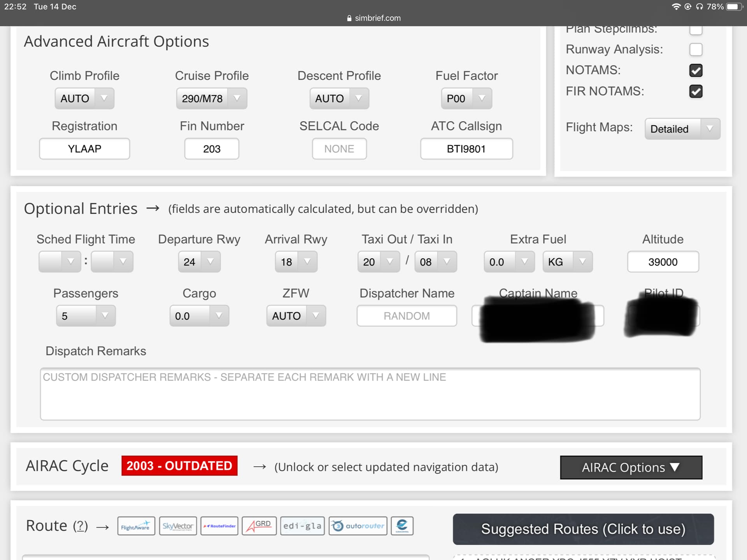Screen dimensions: 747x560
Task: Open the SkyVector route tool
Action: [x=178, y=526]
